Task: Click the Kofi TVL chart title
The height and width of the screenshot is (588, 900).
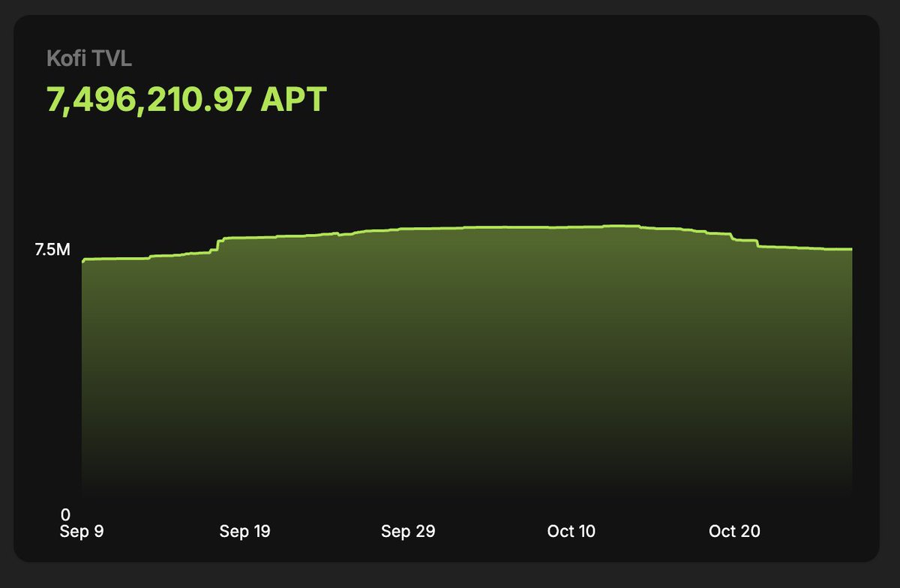Action: (x=88, y=58)
